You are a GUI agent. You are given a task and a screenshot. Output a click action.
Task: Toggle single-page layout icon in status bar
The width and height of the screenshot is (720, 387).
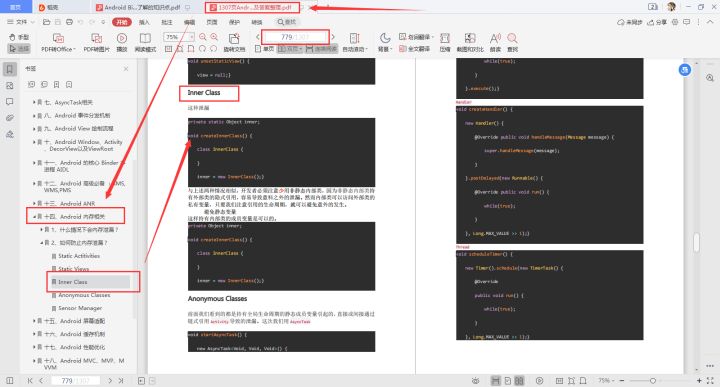[x=508, y=381]
